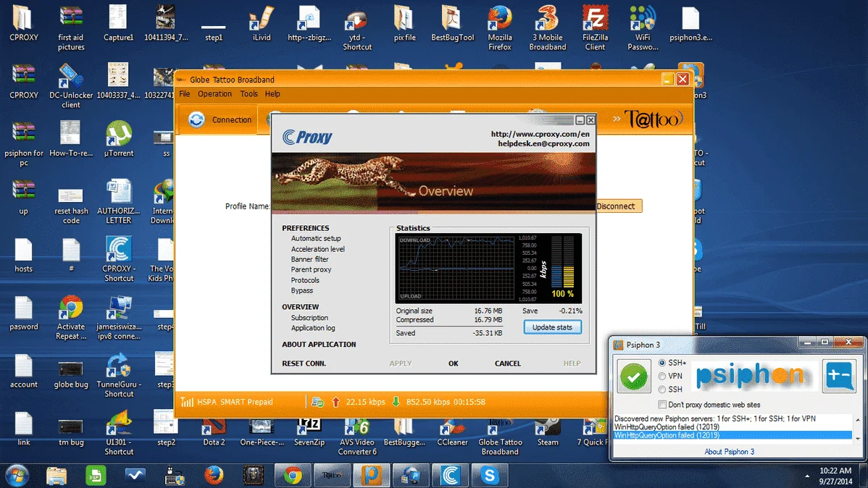This screenshot has height=488, width=868.
Task: Open the Mozilla Firefox desktop shortcut
Action: [x=499, y=27]
